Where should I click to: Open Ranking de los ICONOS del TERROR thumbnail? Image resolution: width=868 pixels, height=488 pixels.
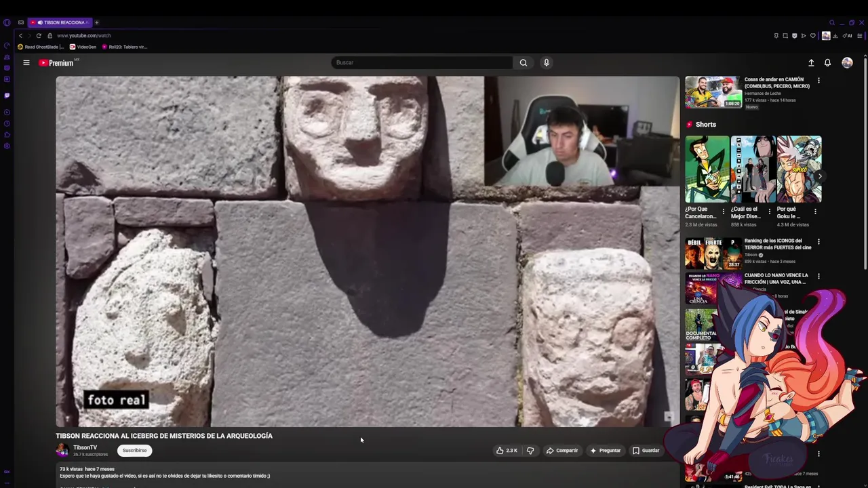tap(713, 253)
